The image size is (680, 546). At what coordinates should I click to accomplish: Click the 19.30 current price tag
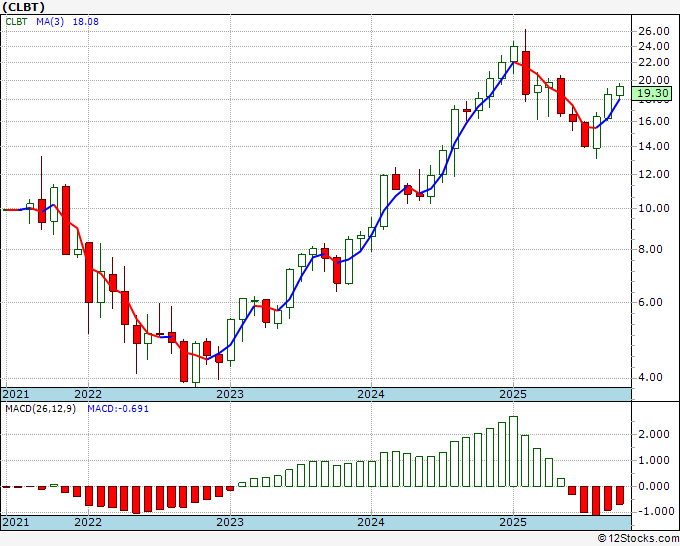pyautogui.click(x=652, y=93)
